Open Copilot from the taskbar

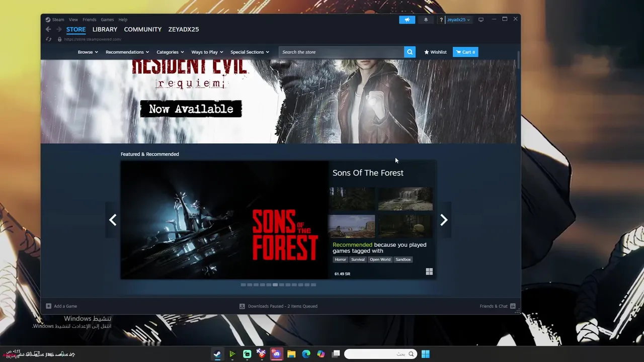321,354
